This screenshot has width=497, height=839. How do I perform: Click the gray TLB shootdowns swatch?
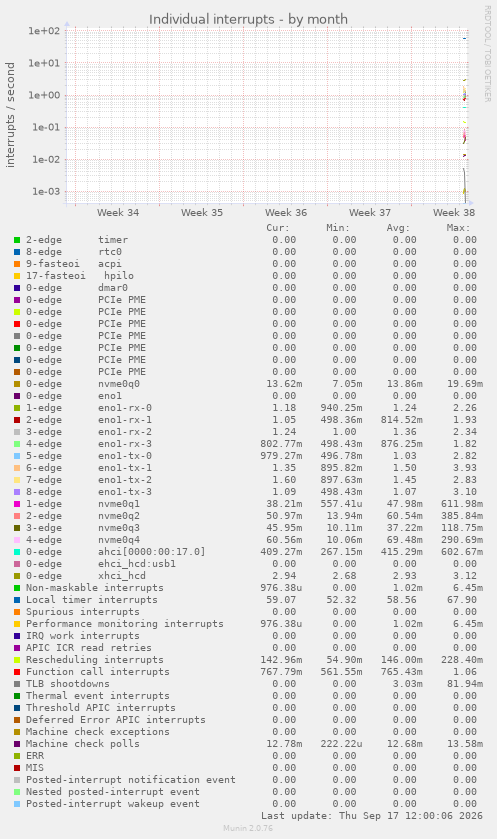pyautogui.click(x=17, y=684)
